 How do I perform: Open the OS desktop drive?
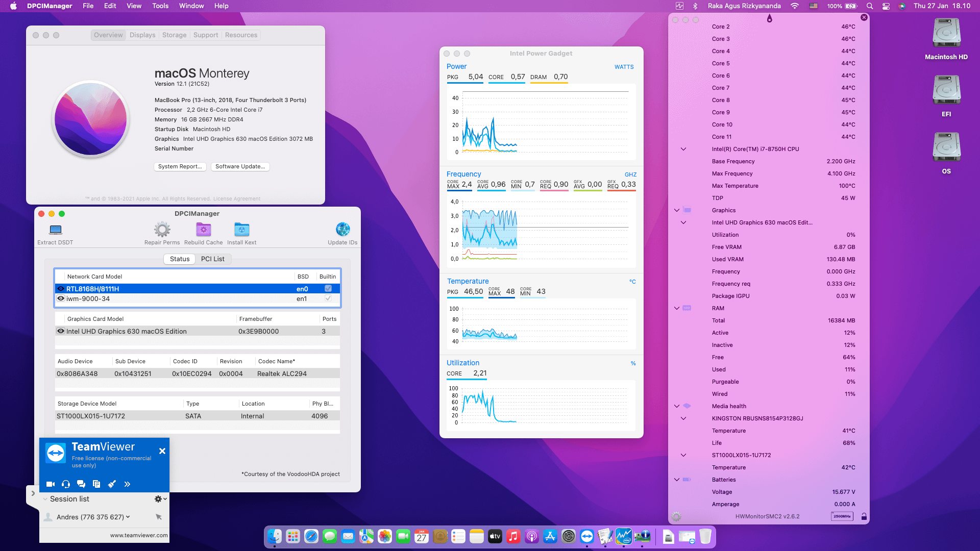click(946, 153)
